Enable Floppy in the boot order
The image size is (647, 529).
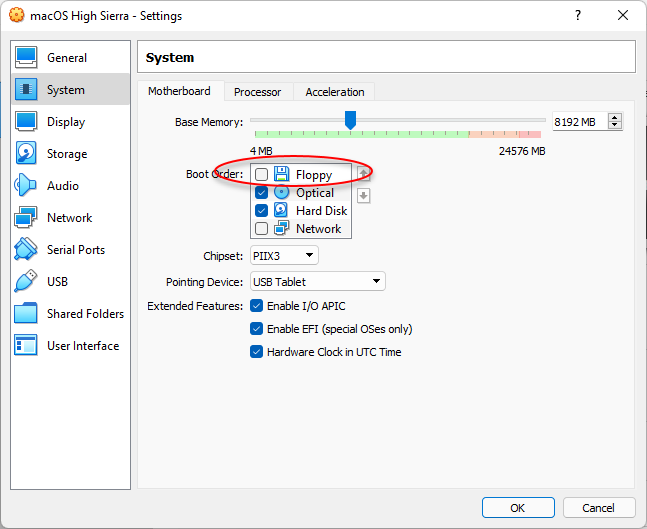261,175
